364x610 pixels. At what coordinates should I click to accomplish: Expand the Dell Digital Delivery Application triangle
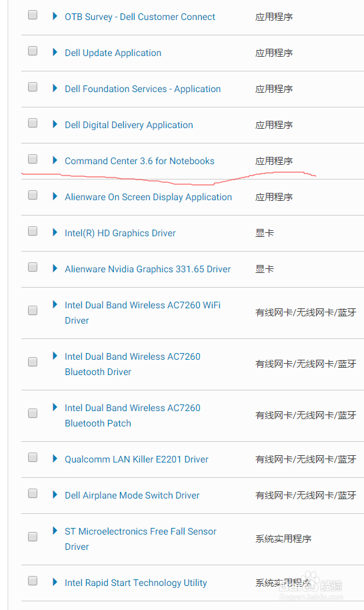pyautogui.click(x=55, y=125)
